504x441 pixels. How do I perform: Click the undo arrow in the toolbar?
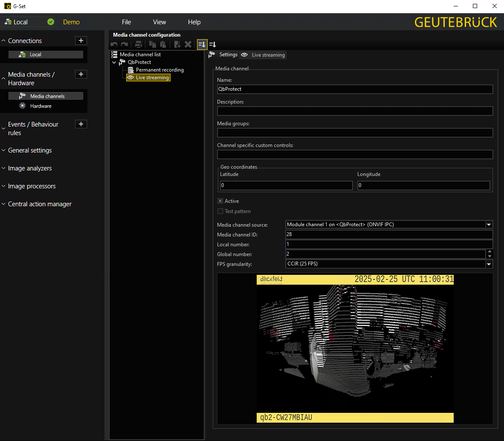coord(114,44)
